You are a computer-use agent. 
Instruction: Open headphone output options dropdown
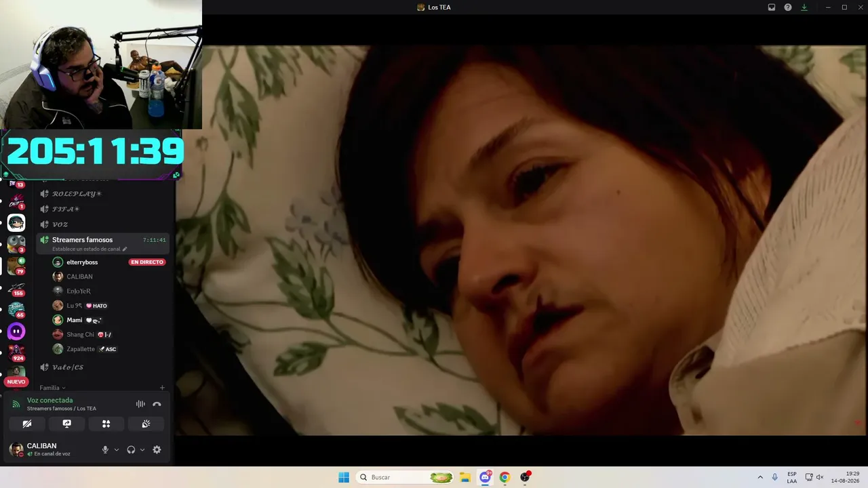tap(142, 449)
